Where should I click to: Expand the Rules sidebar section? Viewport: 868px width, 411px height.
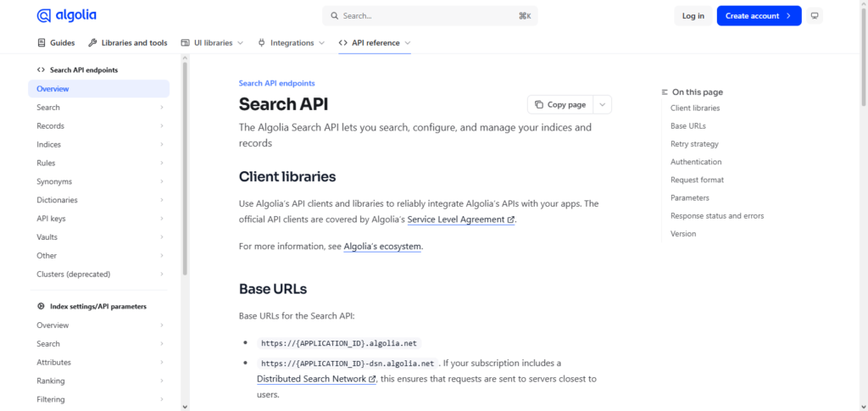(x=162, y=164)
